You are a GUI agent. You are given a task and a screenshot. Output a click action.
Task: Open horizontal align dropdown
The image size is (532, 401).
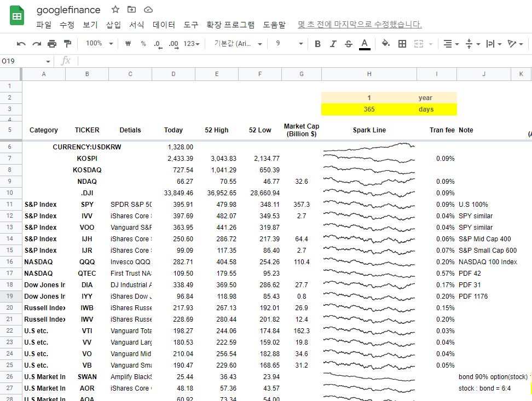[451, 44]
